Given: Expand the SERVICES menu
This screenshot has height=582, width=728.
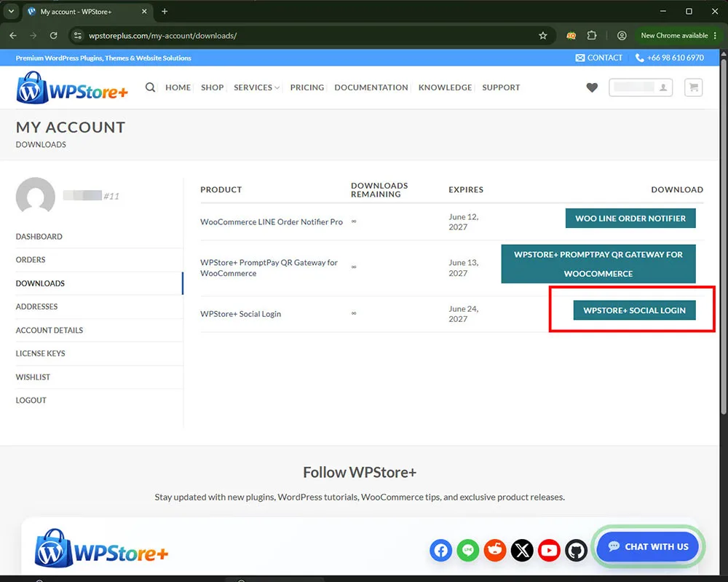Looking at the screenshot, I should tap(256, 87).
